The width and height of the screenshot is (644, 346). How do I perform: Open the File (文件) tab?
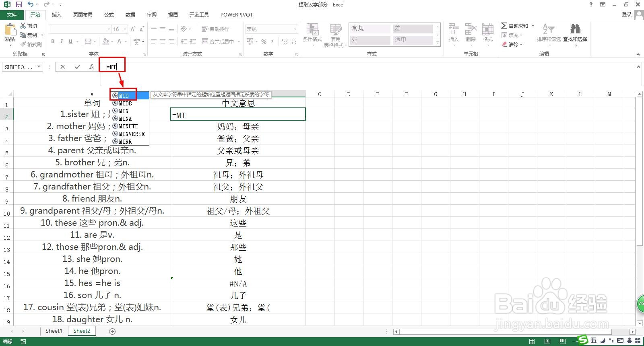tap(12, 14)
